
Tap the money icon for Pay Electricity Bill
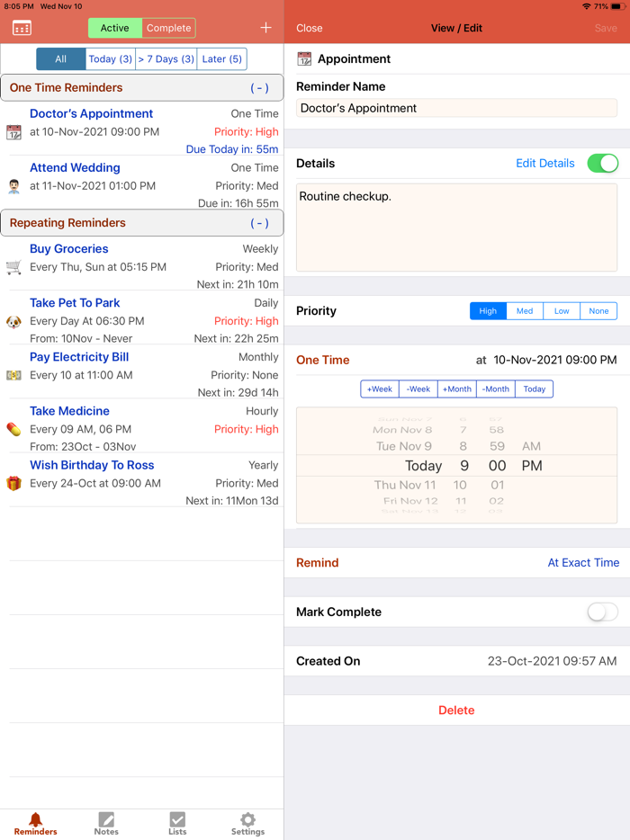[13, 375]
